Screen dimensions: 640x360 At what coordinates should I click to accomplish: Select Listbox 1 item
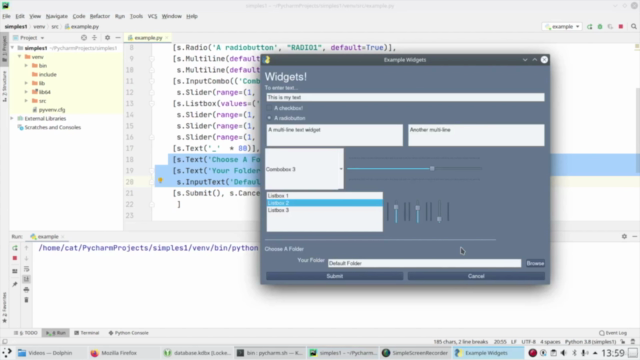tap(324, 196)
